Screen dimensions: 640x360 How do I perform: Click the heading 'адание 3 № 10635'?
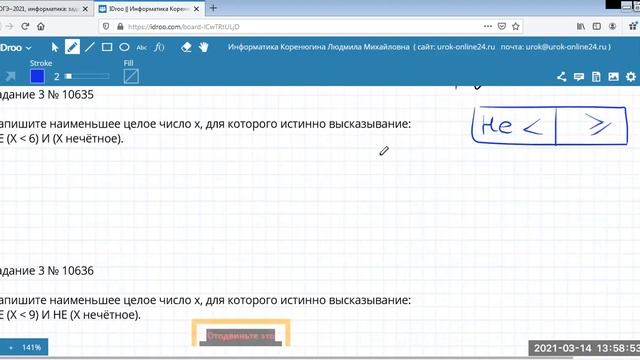point(47,95)
